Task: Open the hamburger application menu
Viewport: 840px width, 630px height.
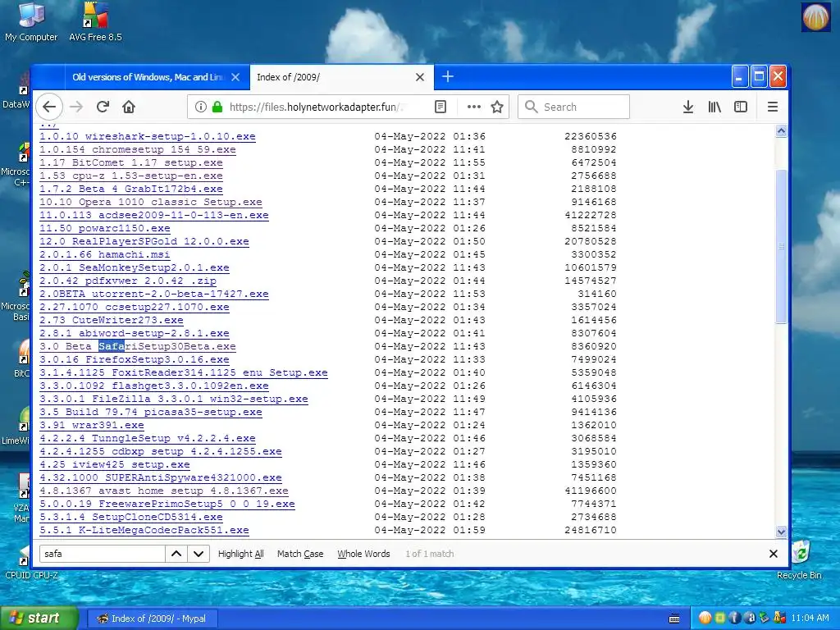Action: point(773,107)
